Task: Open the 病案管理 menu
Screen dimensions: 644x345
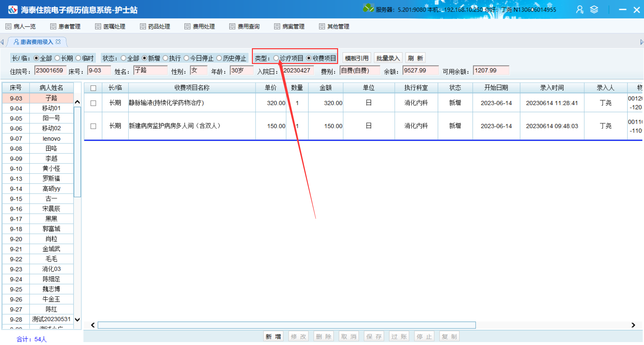Action: 289,26
